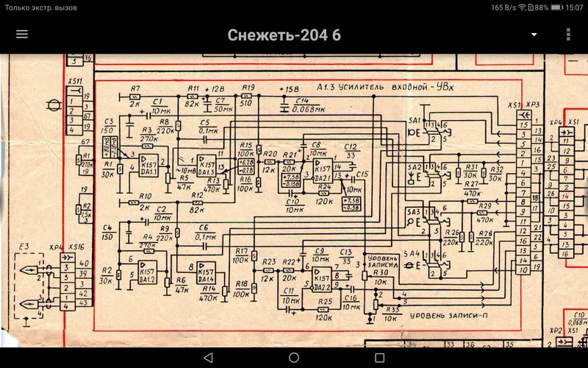The height and width of the screenshot is (368, 588).
Task: Expand the dropdown arrow in title bar
Action: click(x=534, y=35)
